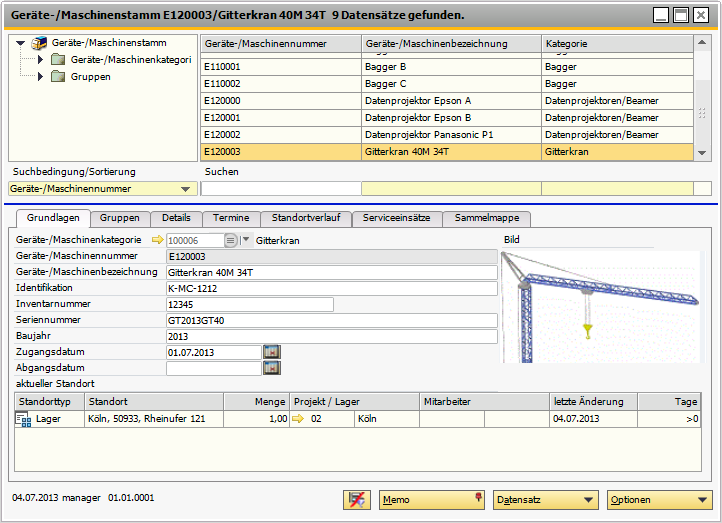
Task: Click the Geräte-/Maschinenkategori folder icon
Action: tap(58, 59)
